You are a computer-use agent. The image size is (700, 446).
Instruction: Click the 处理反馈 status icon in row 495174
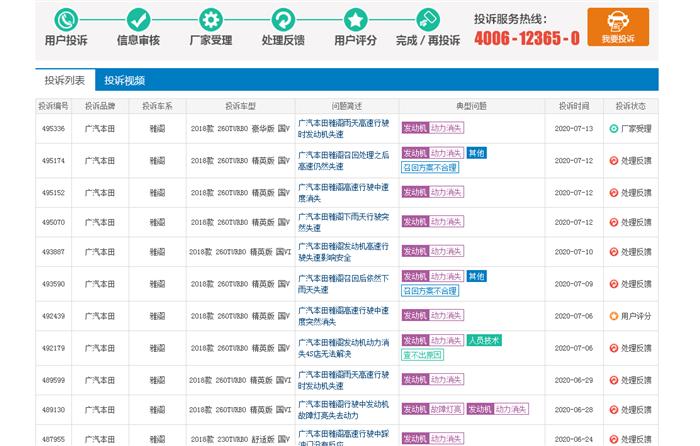click(x=614, y=161)
